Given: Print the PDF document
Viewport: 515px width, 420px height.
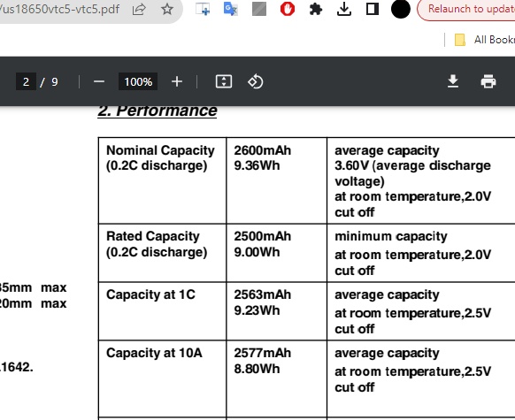Looking at the screenshot, I should click(x=488, y=81).
